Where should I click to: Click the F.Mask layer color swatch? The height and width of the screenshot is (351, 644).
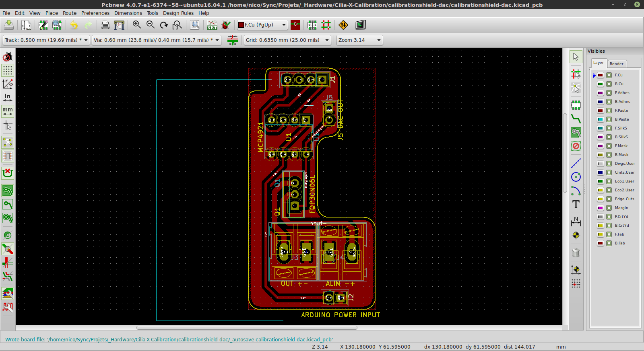600,146
